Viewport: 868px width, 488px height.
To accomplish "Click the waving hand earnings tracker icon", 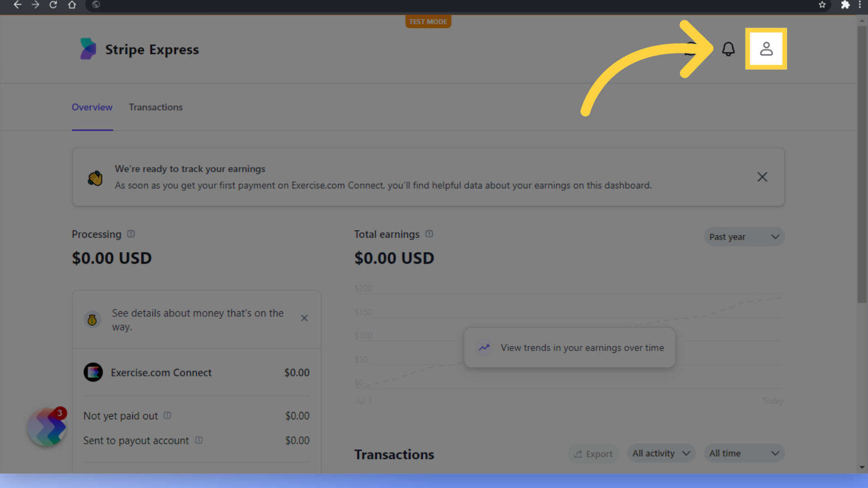I will pos(95,178).
